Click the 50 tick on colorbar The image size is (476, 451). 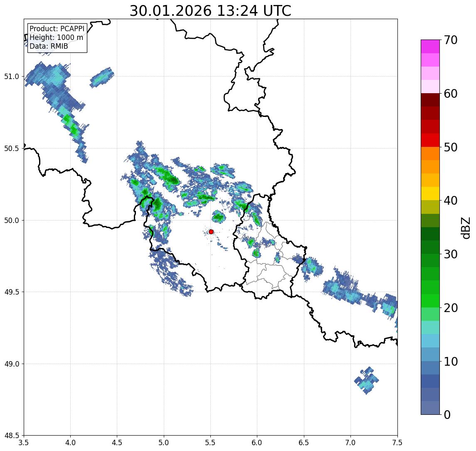tap(450, 147)
